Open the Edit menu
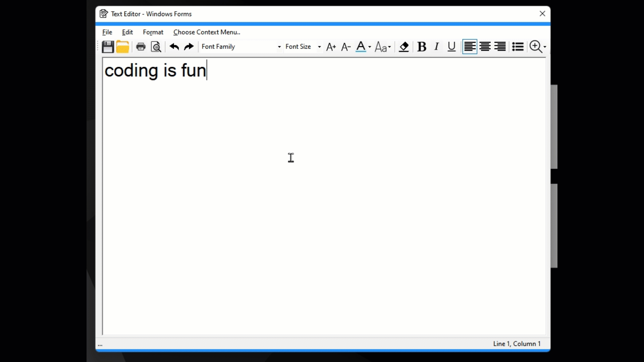This screenshot has height=362, width=644. [127, 32]
